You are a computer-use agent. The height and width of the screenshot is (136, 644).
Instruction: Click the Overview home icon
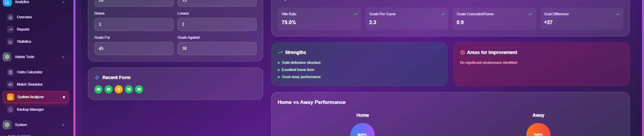(x=10, y=17)
